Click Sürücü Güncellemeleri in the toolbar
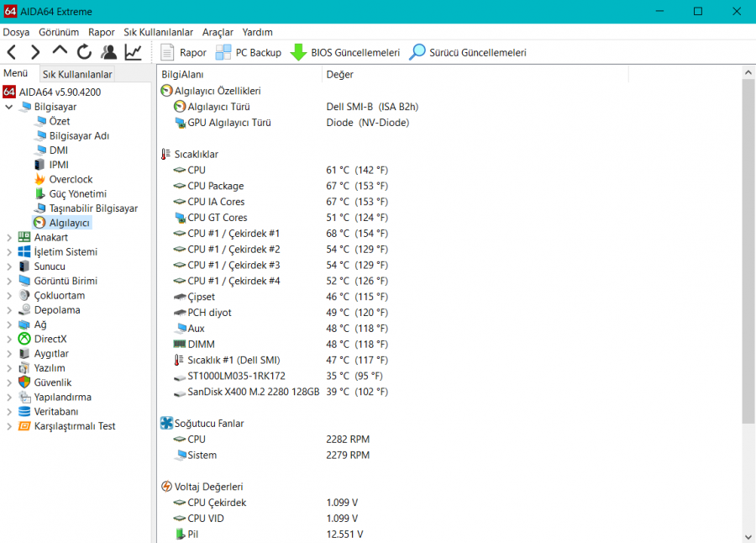Image resolution: width=756 pixels, height=543 pixels. pos(468,52)
